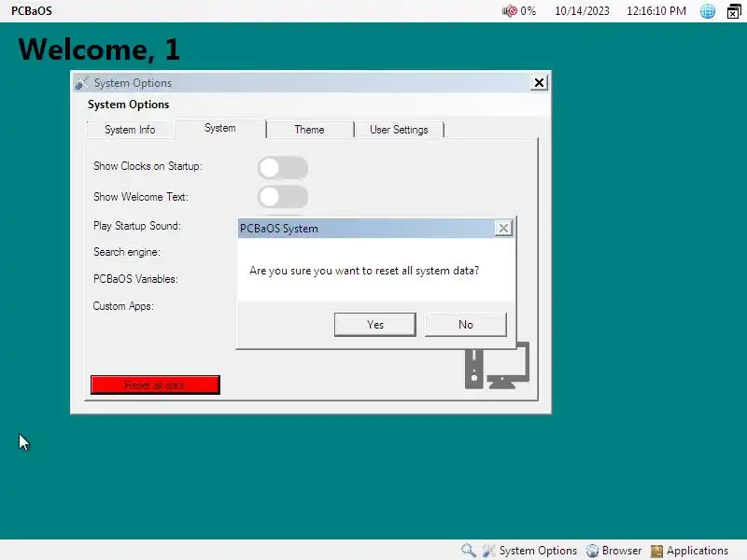
Task: Switch to the System Info tab
Action: 130,130
